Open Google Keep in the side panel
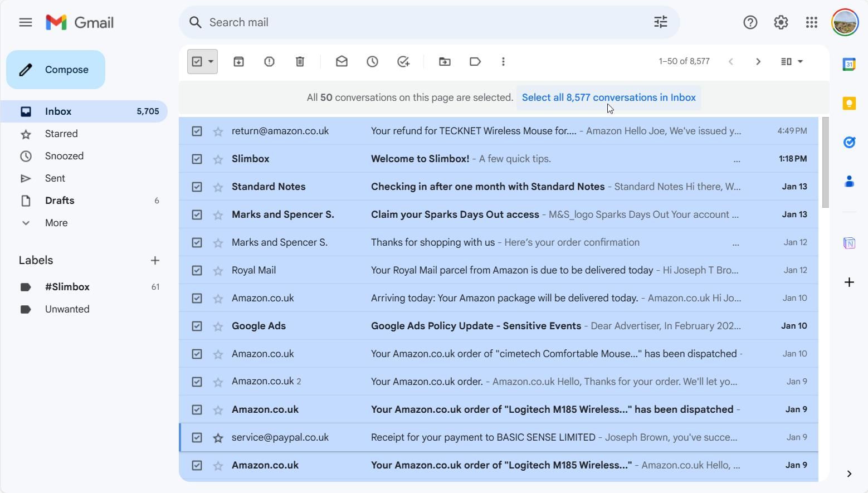This screenshot has width=868, height=493. click(x=849, y=103)
